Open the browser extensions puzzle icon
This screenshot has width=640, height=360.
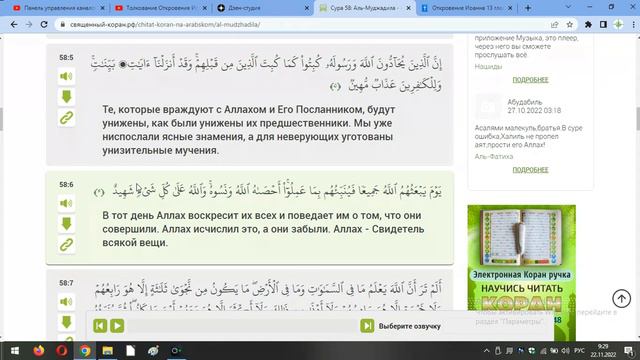[588, 24]
